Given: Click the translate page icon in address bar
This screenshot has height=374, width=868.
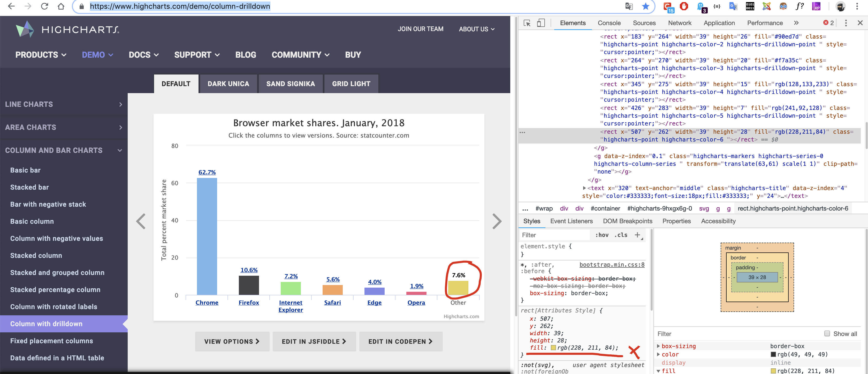Looking at the screenshot, I should point(629,6).
